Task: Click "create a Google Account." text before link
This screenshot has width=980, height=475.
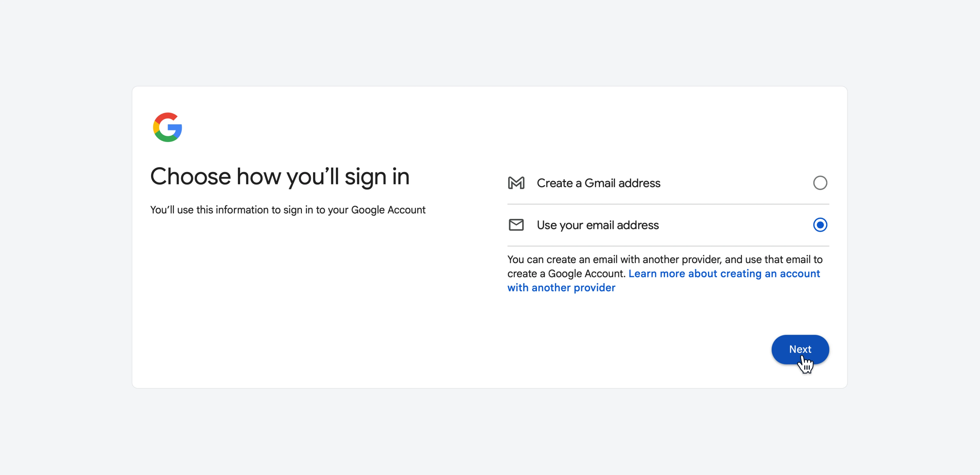Action: pos(567,274)
